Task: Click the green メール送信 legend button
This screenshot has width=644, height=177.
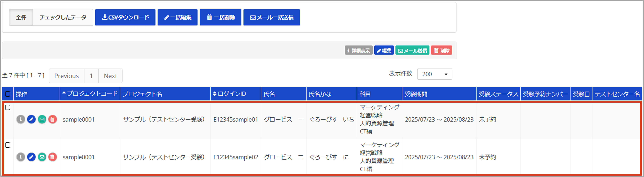Action: click(x=412, y=50)
